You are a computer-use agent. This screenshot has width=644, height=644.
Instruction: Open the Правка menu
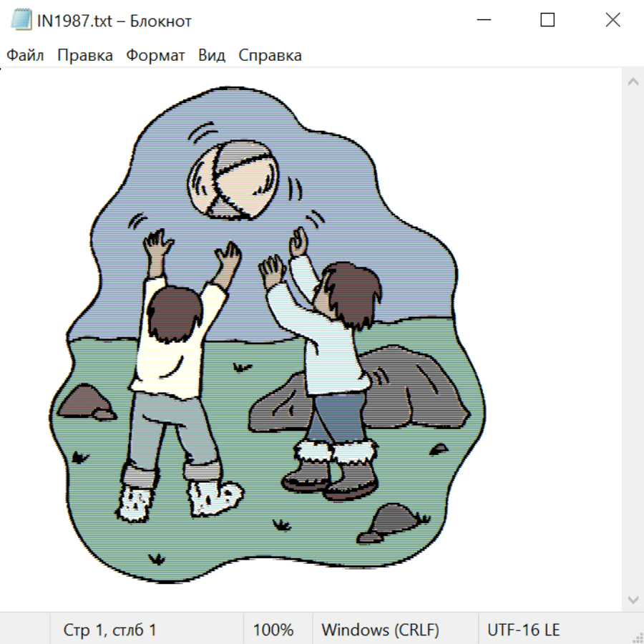(84, 55)
